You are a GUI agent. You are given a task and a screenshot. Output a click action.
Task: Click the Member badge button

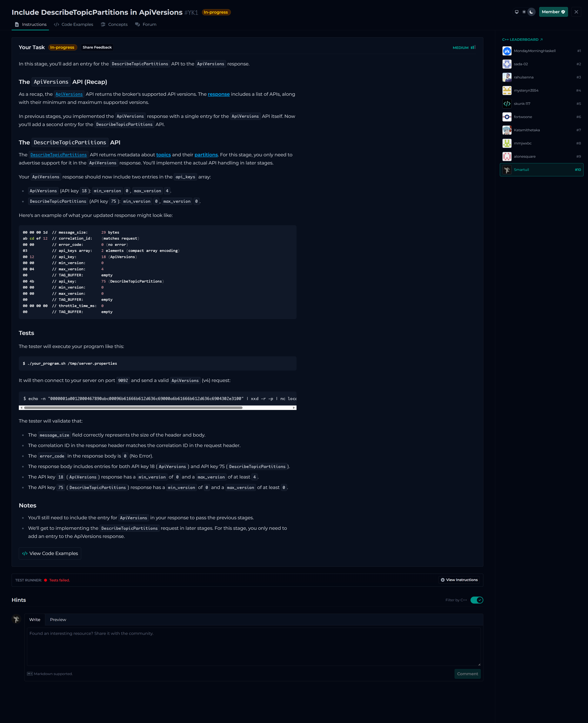(553, 12)
